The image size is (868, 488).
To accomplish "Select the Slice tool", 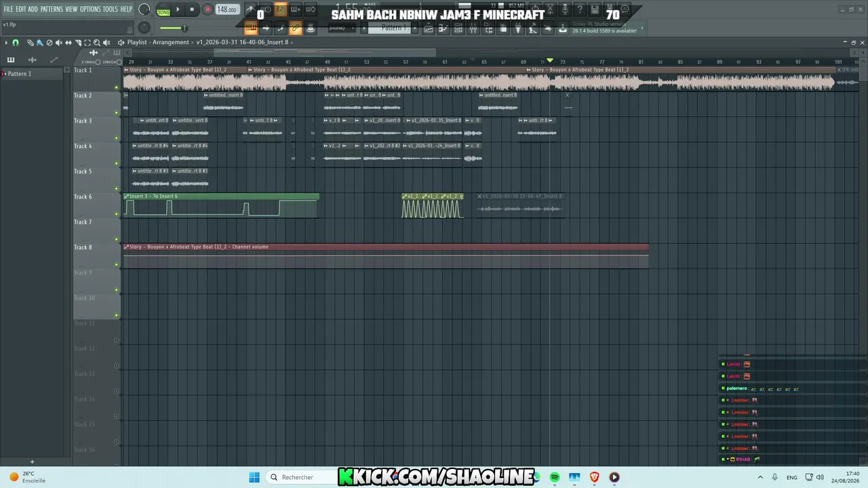I will pyautogui.click(x=78, y=43).
